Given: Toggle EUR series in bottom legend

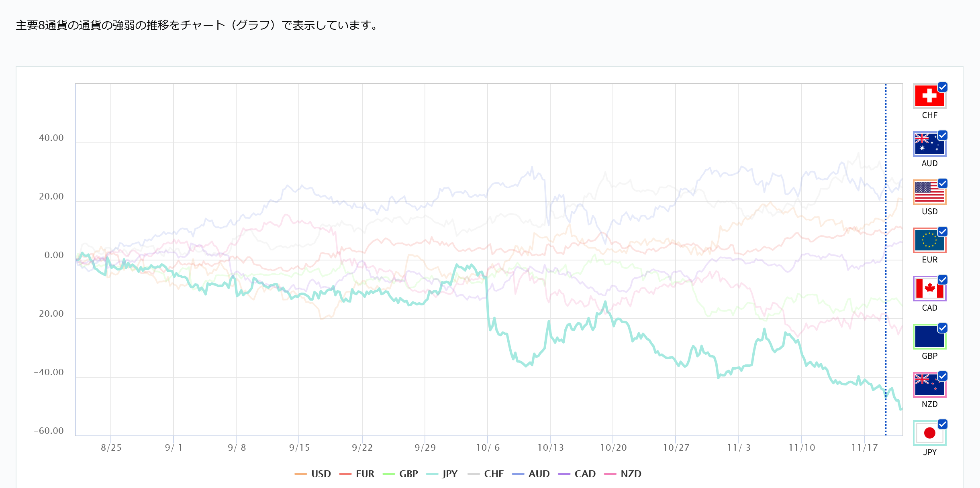Looking at the screenshot, I should tap(365, 474).
